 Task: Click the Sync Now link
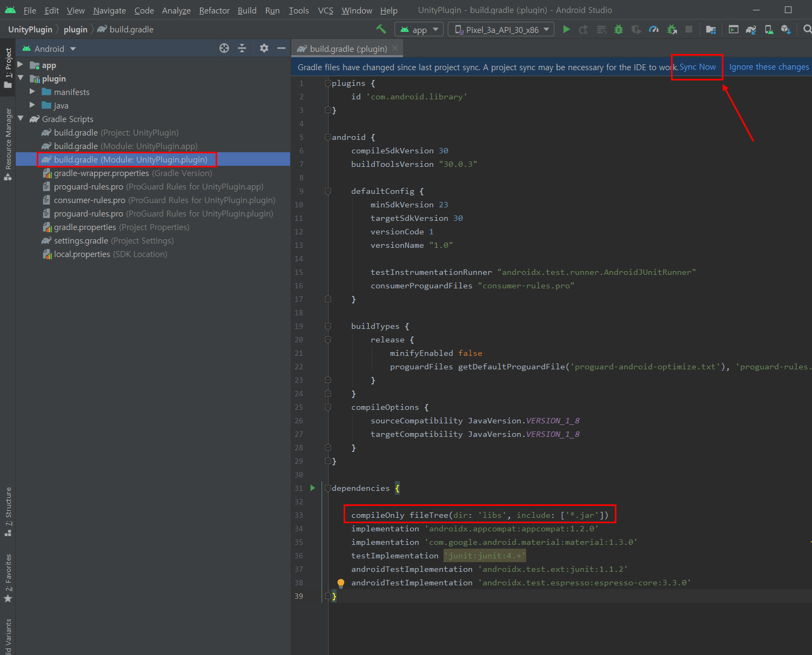click(697, 67)
